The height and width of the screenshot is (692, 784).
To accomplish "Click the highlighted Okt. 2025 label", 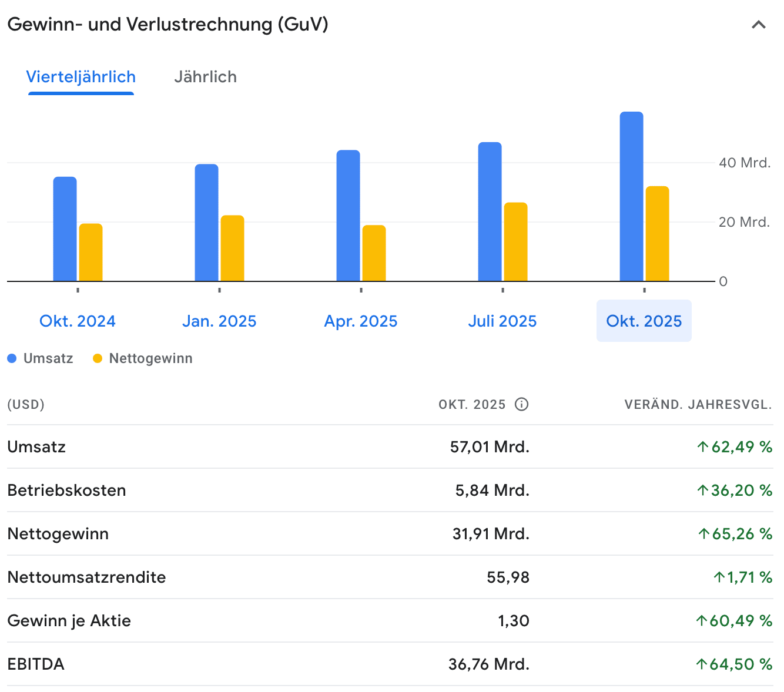I will pyautogui.click(x=644, y=321).
